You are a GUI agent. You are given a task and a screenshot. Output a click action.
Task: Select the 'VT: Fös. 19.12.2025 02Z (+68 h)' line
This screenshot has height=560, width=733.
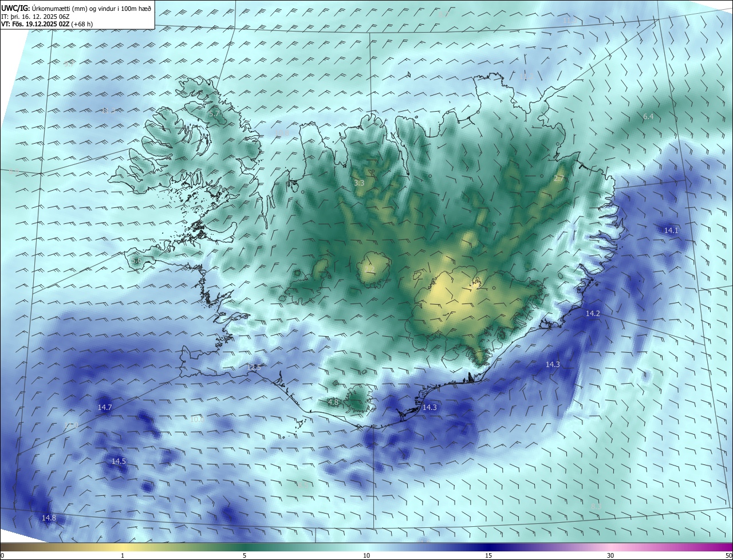(47, 24)
